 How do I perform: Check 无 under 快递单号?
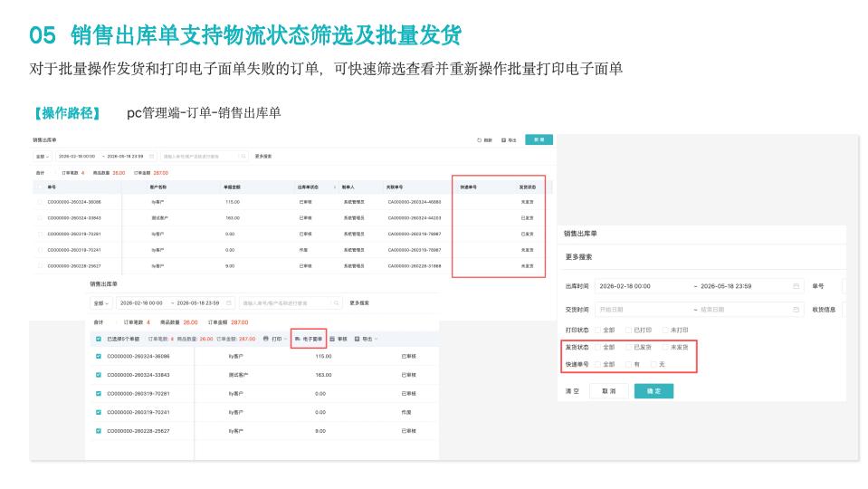point(653,364)
